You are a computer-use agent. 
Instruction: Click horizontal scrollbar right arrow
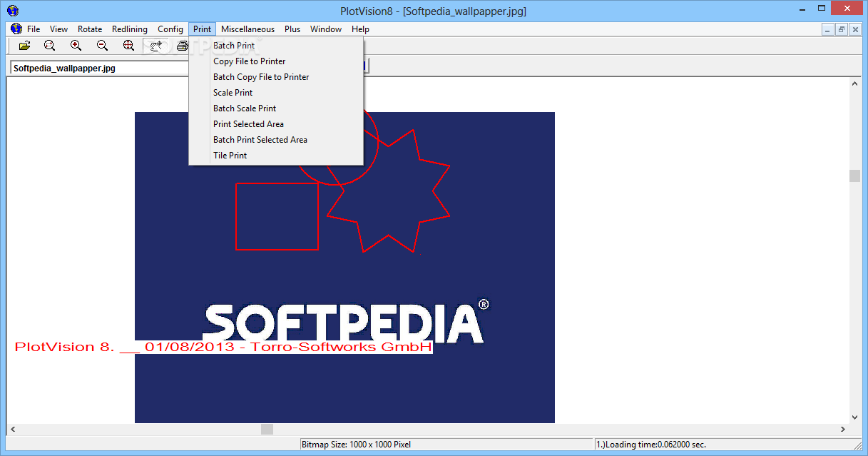coord(842,430)
